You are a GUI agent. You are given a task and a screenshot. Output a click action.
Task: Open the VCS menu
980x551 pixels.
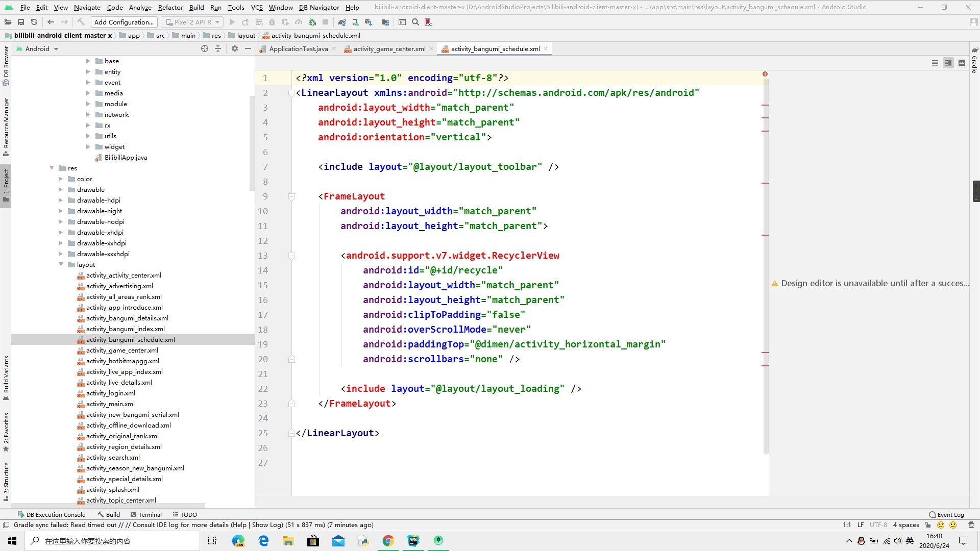[257, 7]
